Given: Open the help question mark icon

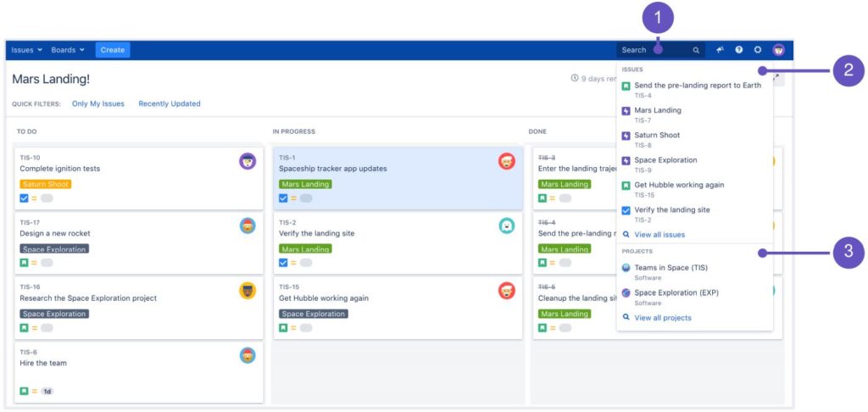Looking at the screenshot, I should pos(739,50).
